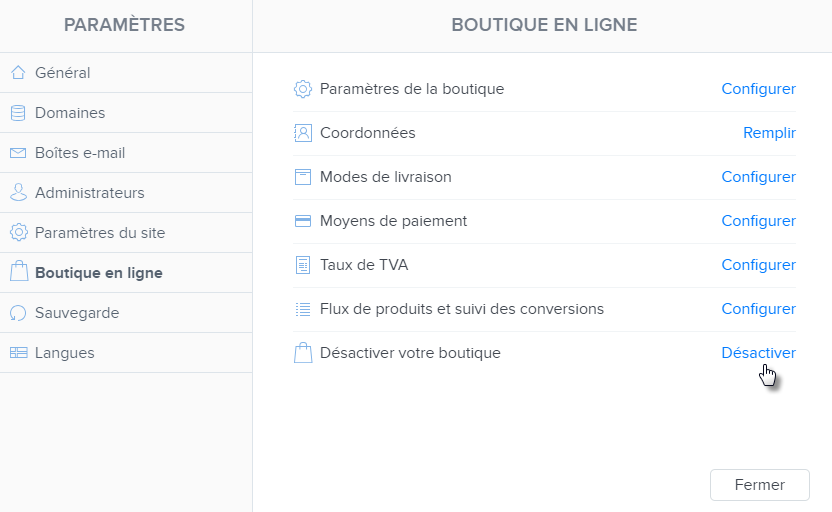832x512 pixels.
Task: Open the Langues settings
Action: (x=65, y=353)
